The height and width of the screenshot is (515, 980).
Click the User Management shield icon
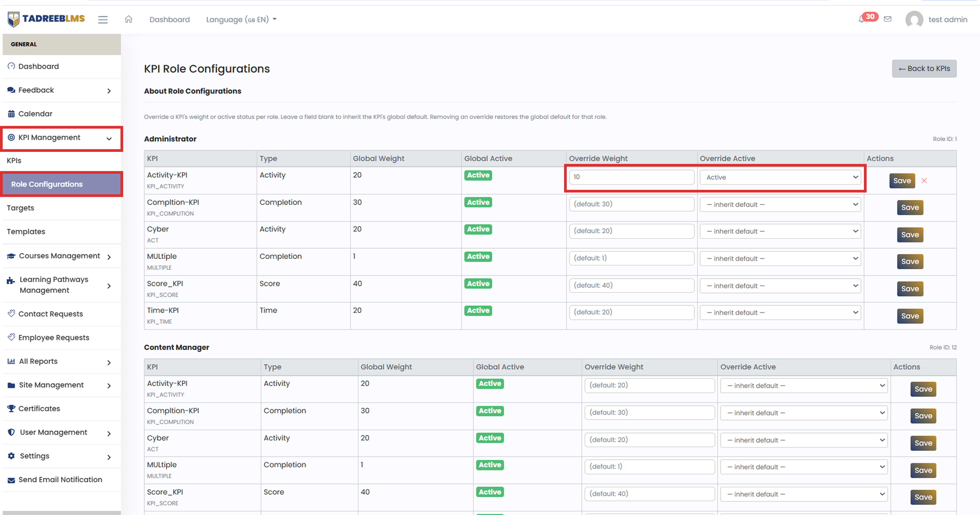(x=11, y=432)
